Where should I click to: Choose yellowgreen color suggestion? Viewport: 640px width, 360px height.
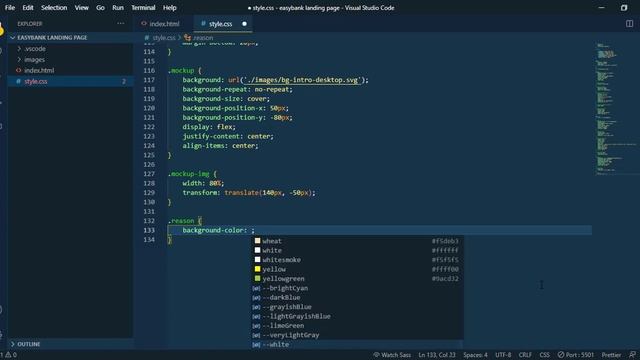click(x=357, y=278)
